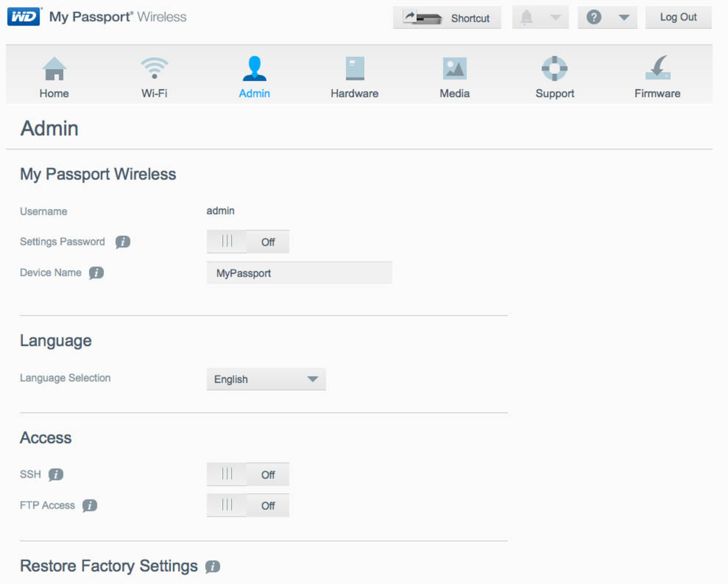Click the WD logo

[x=24, y=17]
